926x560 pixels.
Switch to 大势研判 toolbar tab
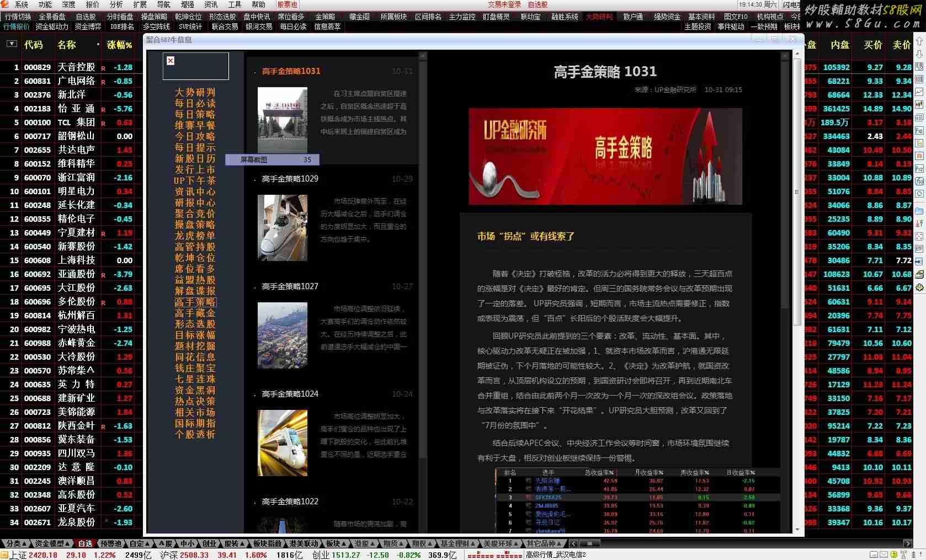coord(599,17)
